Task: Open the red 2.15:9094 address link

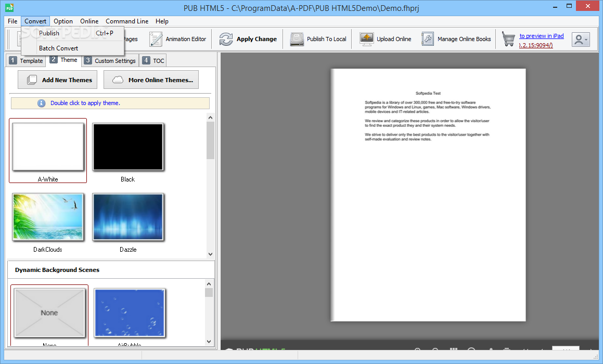Action: pyautogui.click(x=536, y=45)
